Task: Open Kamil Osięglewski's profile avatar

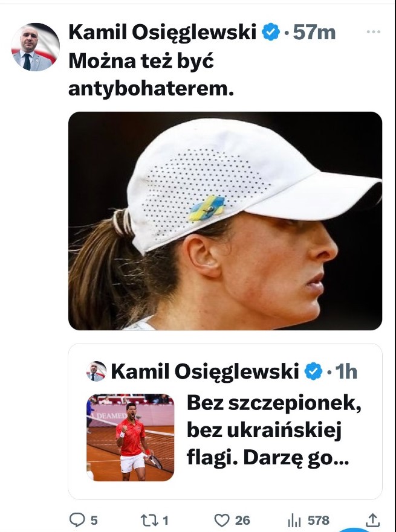Action: [x=36, y=47]
